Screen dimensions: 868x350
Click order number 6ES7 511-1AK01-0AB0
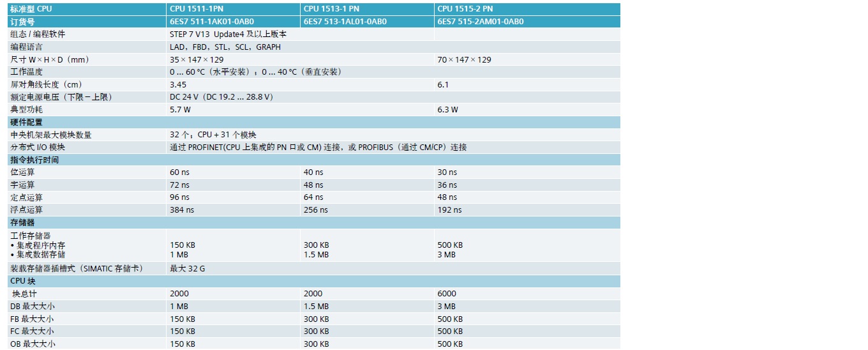(x=212, y=22)
